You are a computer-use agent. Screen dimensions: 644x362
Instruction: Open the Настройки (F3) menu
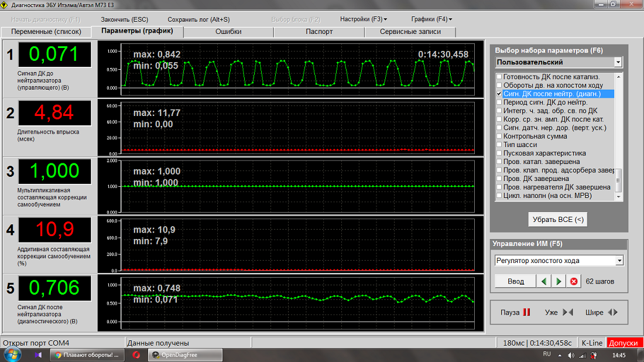click(x=363, y=19)
